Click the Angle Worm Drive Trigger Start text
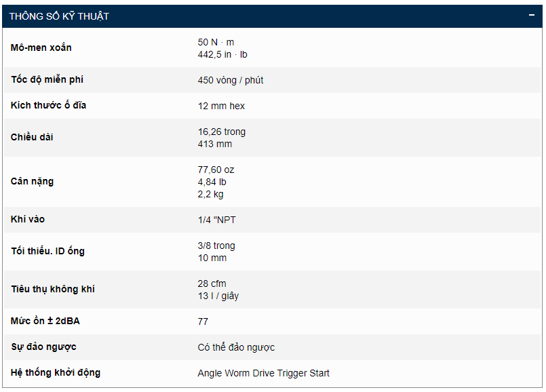 pos(263,373)
